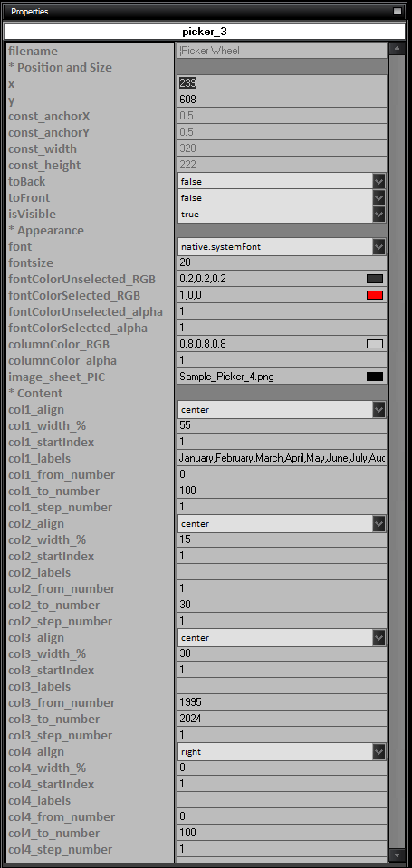Pick the fontColorUnselected_RGB dark swatch
This screenshot has width=412, height=868.
[375, 279]
